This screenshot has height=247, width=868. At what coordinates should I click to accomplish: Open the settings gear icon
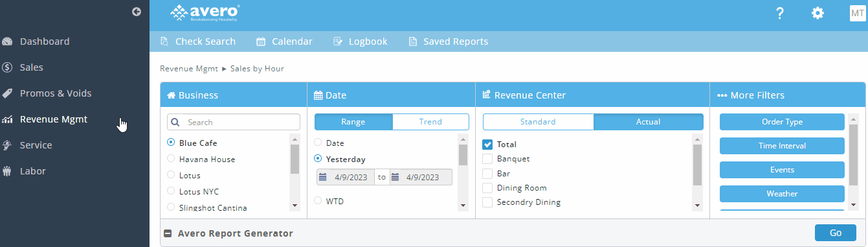point(818,13)
